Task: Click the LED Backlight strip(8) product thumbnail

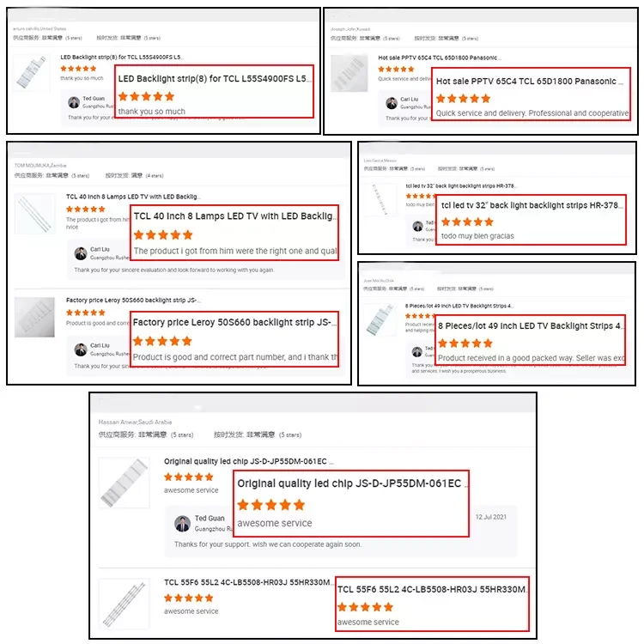Action: [31, 72]
